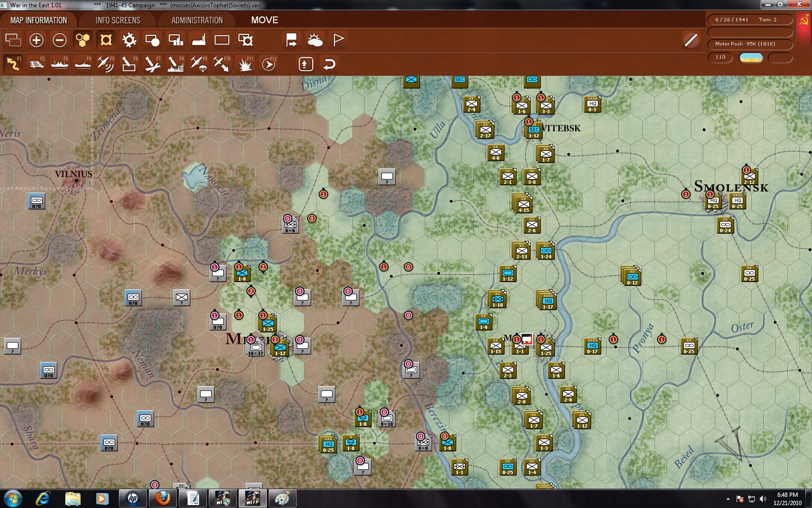Click the undo move arrow icon
The image size is (812, 508).
coord(329,63)
